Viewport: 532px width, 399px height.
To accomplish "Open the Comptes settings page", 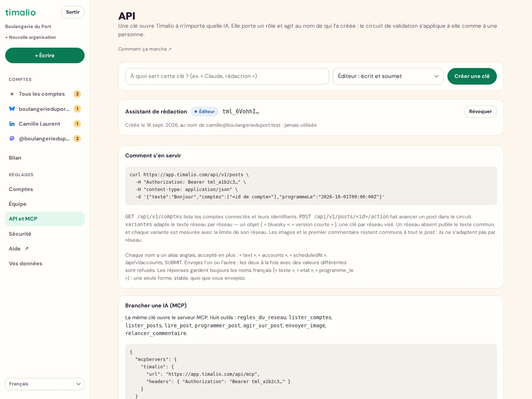I will [x=45, y=189].
